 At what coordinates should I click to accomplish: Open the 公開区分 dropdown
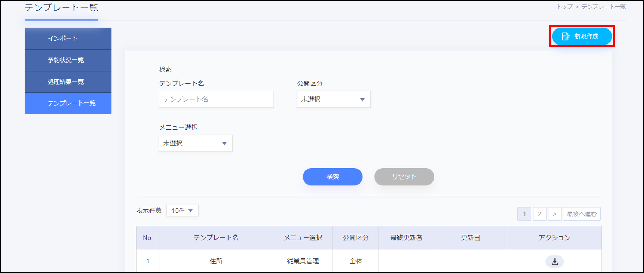(x=333, y=99)
